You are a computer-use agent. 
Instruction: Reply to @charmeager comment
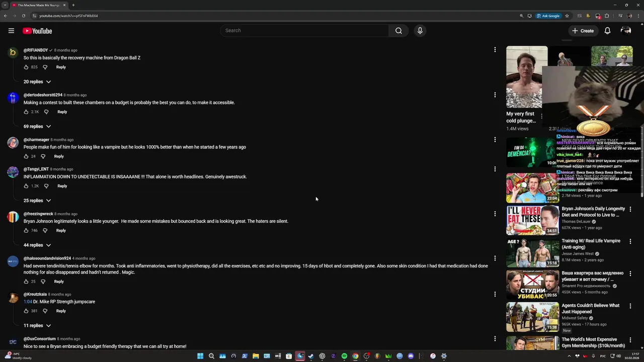pos(59,156)
